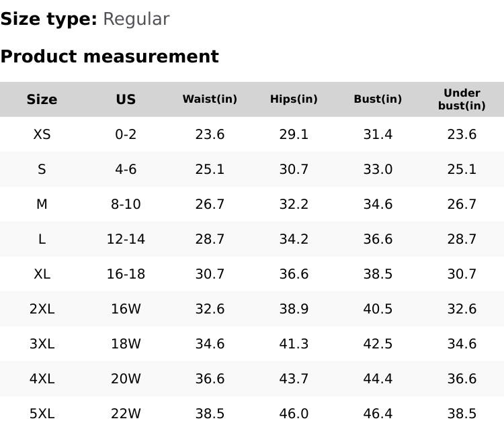Click the Product measurement heading
The width and height of the screenshot is (504, 431).
pyautogui.click(x=110, y=56)
